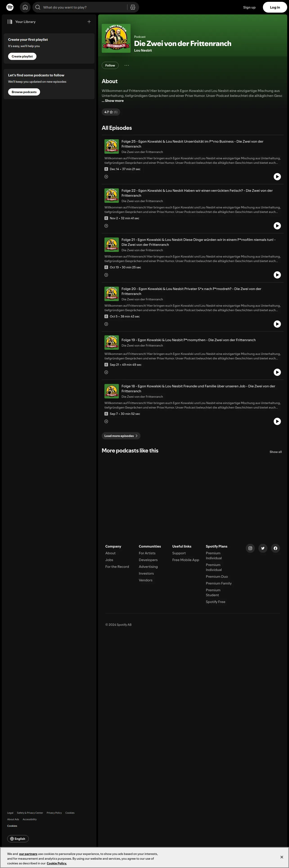Open Spotify Free plan link

(216, 602)
